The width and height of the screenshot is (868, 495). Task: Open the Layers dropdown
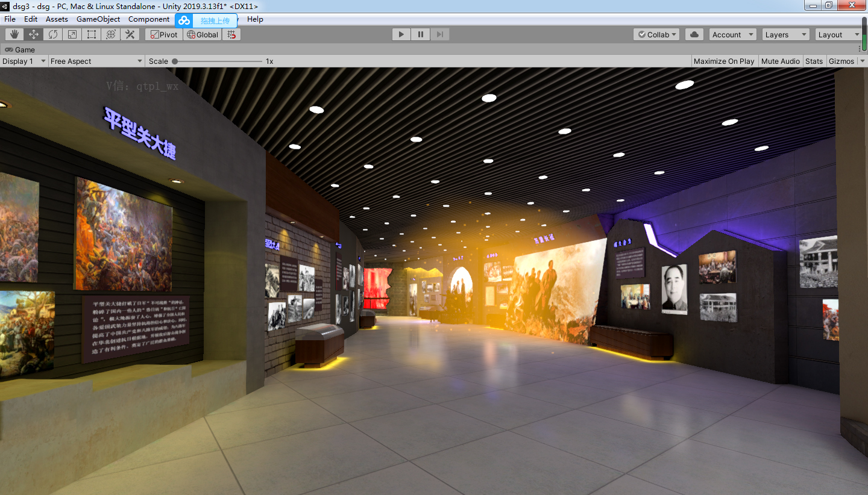coord(785,34)
